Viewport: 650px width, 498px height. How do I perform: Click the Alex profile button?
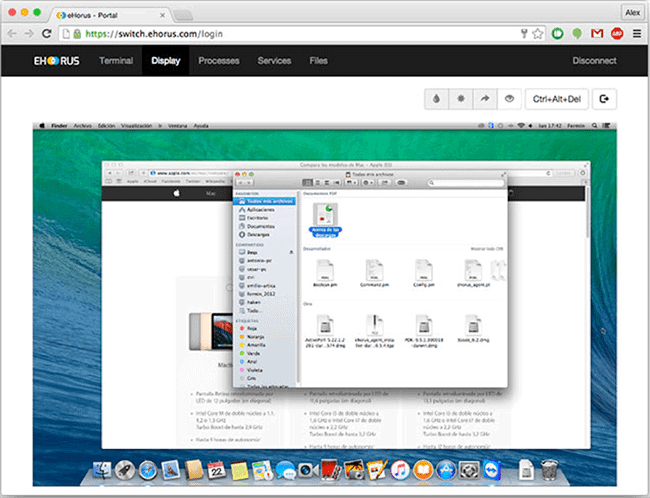point(633,12)
